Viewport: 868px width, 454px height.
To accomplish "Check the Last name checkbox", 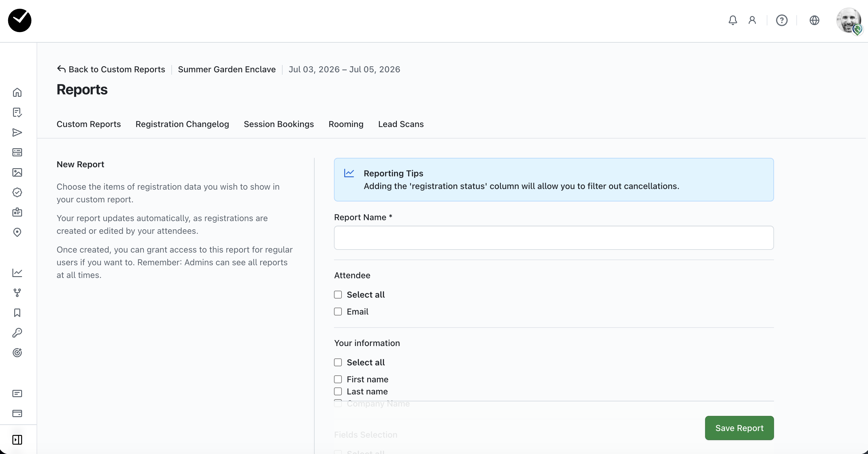I will coord(338,391).
